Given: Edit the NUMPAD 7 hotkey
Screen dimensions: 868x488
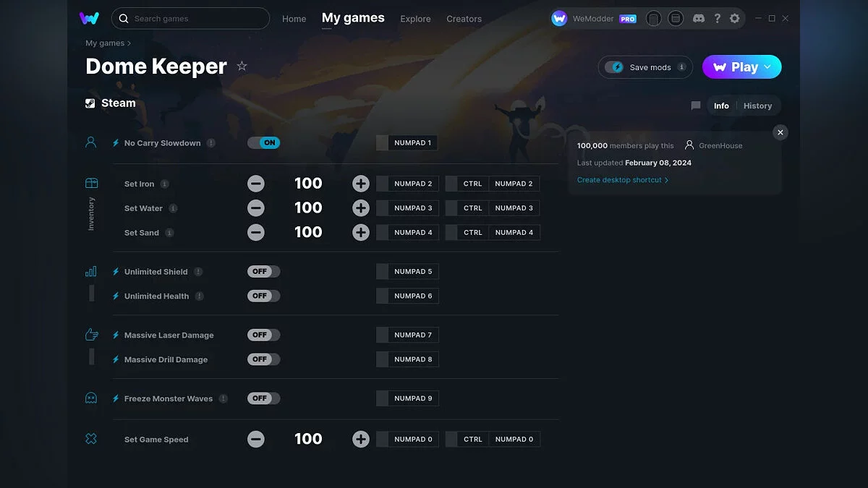Looking at the screenshot, I should 407,335.
